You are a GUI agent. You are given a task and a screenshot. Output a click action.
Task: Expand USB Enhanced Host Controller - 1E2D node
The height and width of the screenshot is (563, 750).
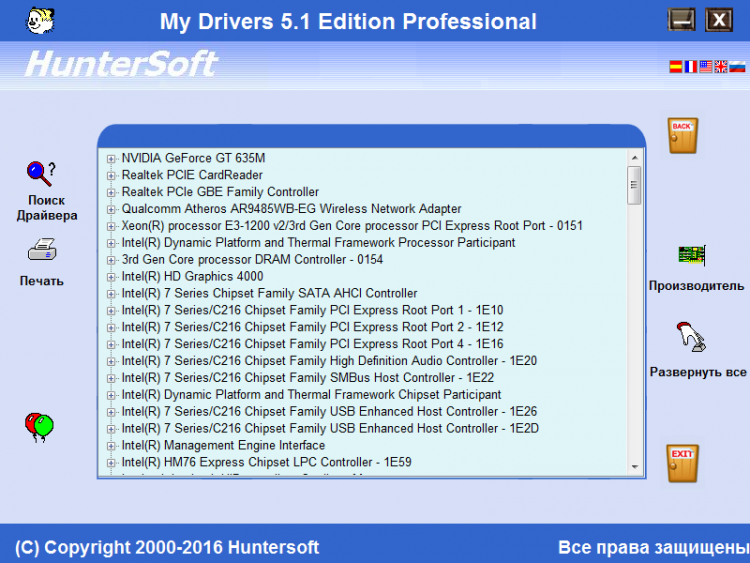111,429
